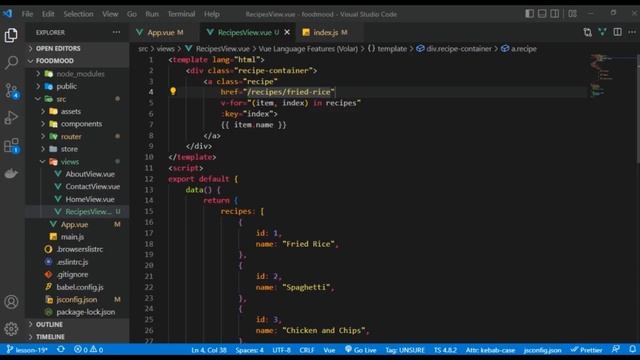Image resolution: width=640 pixels, height=360 pixels.
Task: Click synchronize changes icon in status bar
Action: 61,350
